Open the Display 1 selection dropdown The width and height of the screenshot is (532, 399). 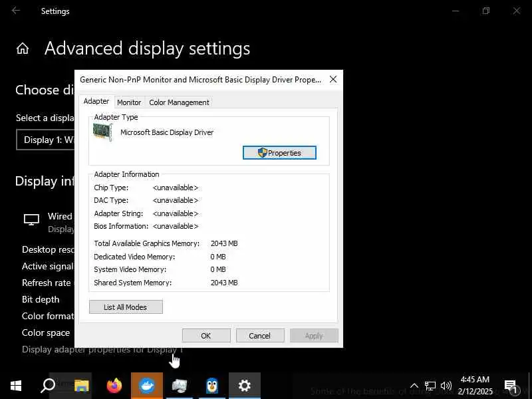tap(45, 140)
